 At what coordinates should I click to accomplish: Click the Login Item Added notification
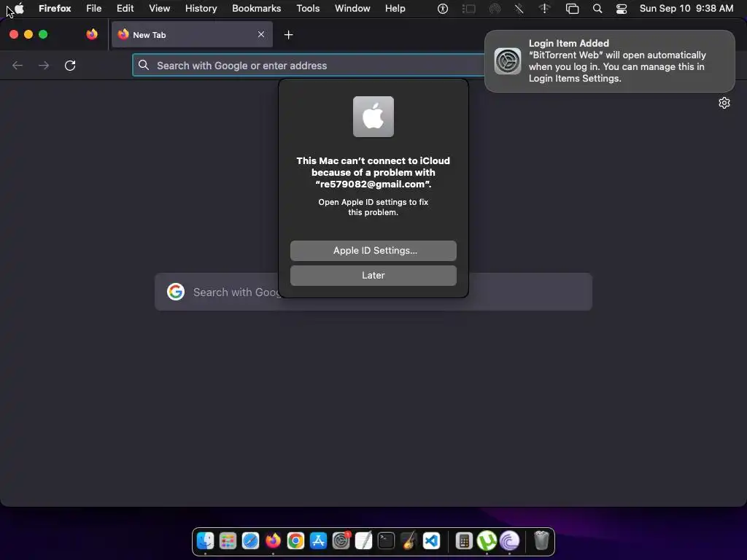click(609, 61)
